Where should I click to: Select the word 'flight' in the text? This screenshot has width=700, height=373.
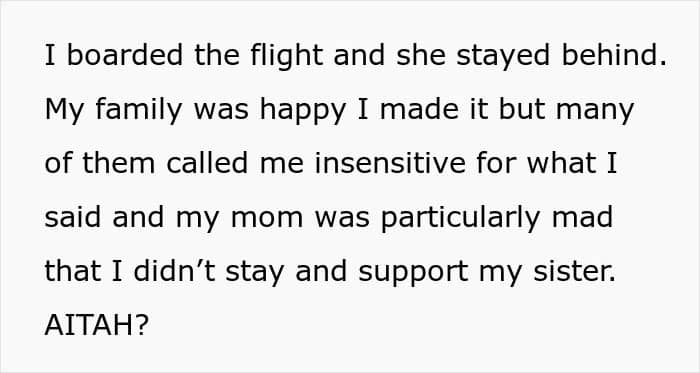pos(287,58)
